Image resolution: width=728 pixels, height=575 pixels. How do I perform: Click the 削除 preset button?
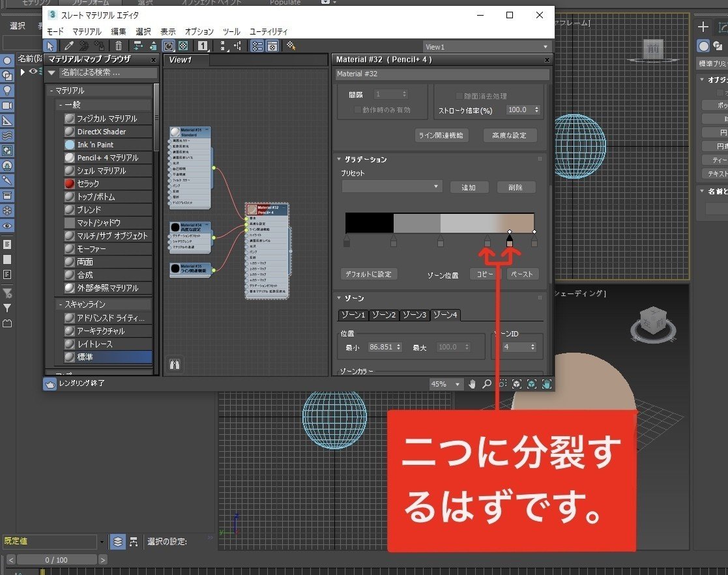(x=516, y=187)
